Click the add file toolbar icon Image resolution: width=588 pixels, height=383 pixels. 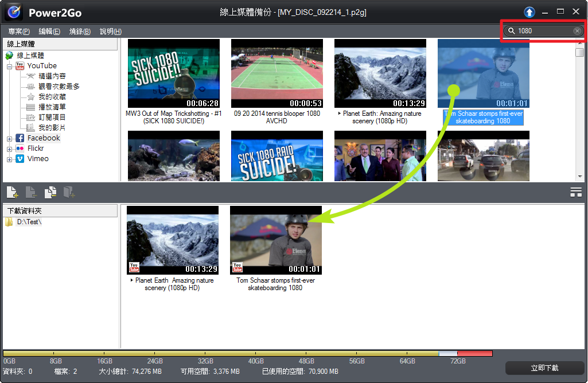[x=12, y=193]
